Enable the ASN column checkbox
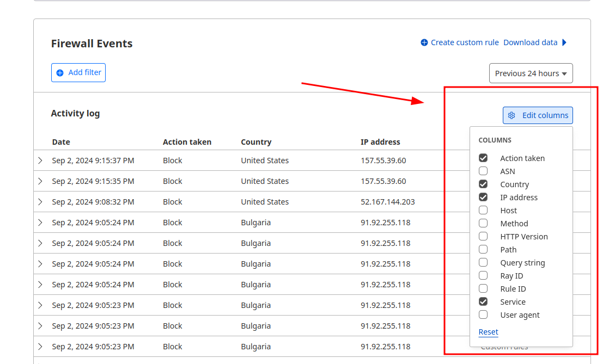The width and height of the screenshot is (615, 364). coord(483,171)
